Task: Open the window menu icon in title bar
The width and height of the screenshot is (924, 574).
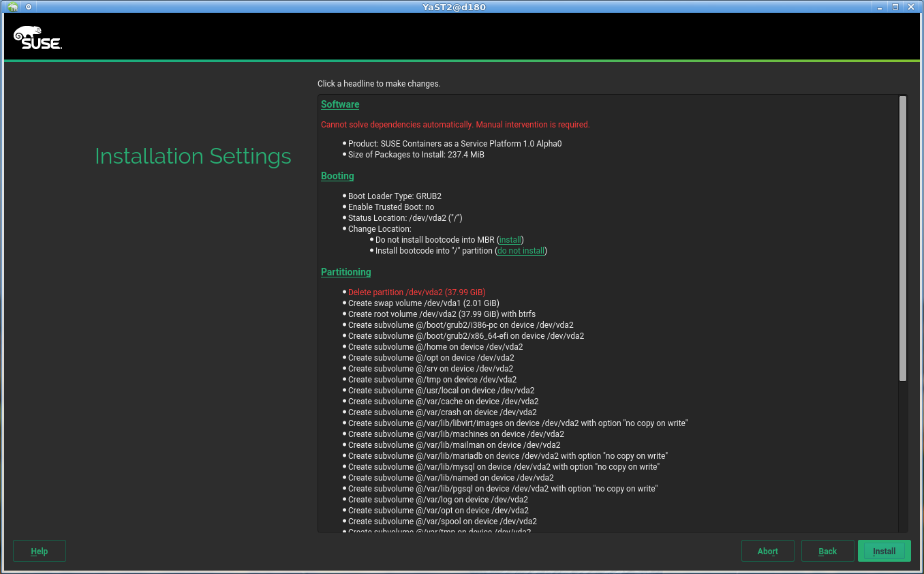Action: [x=13, y=7]
